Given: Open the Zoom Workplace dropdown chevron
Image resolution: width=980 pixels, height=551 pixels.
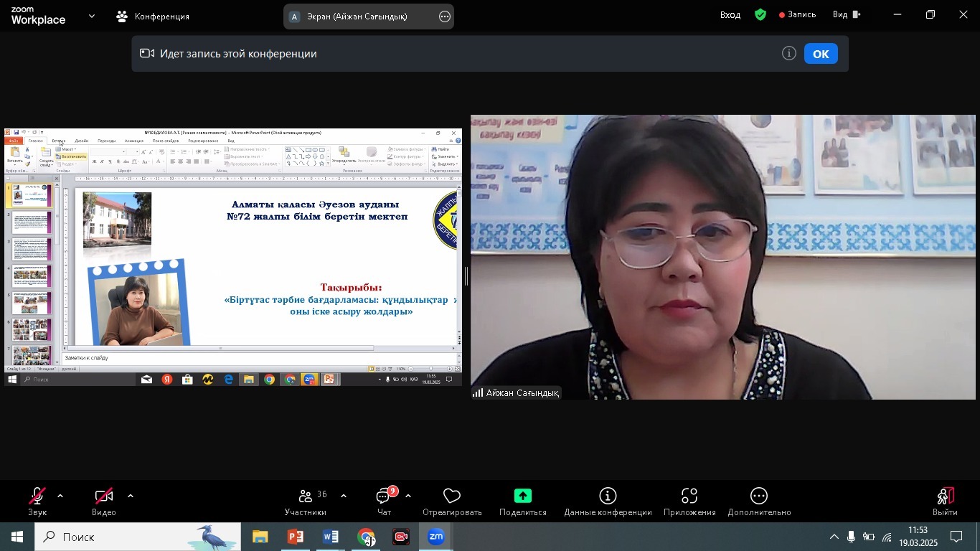Looking at the screenshot, I should (92, 16).
